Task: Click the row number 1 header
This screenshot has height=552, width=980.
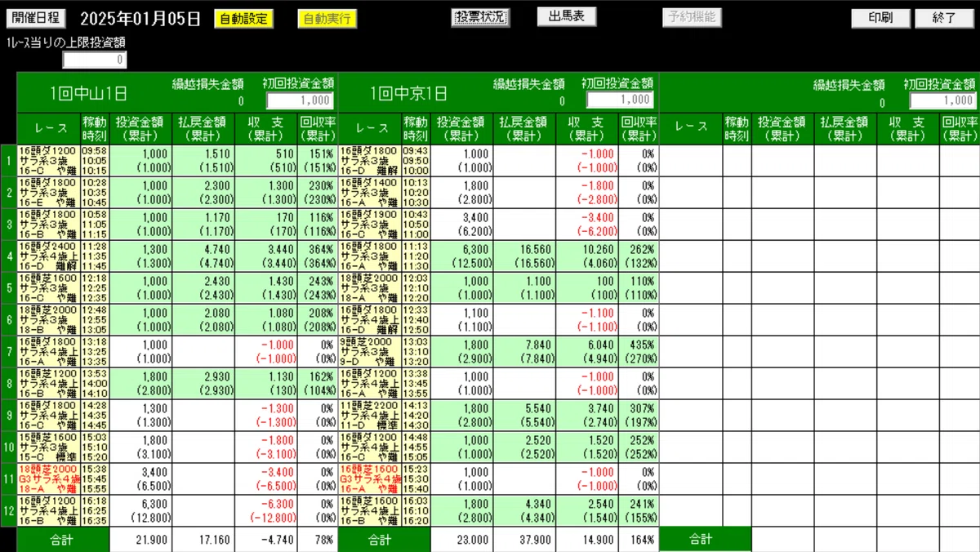Action: (8, 161)
